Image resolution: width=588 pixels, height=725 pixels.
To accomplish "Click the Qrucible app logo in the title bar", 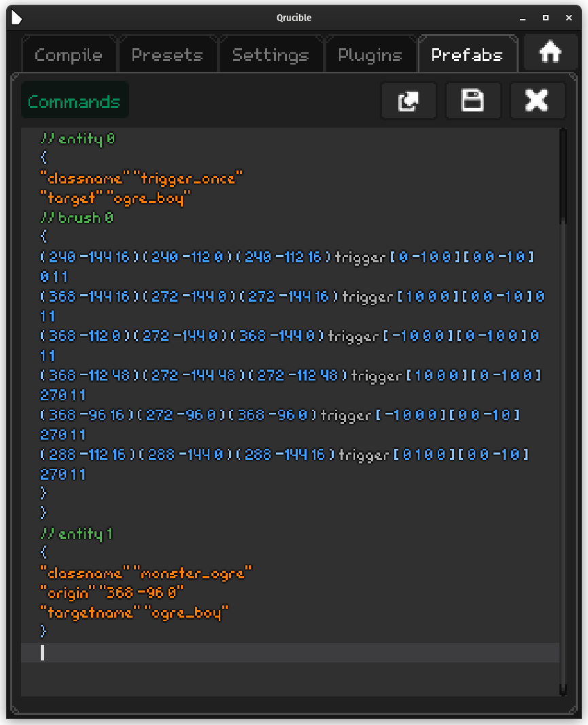I will 18,18.
